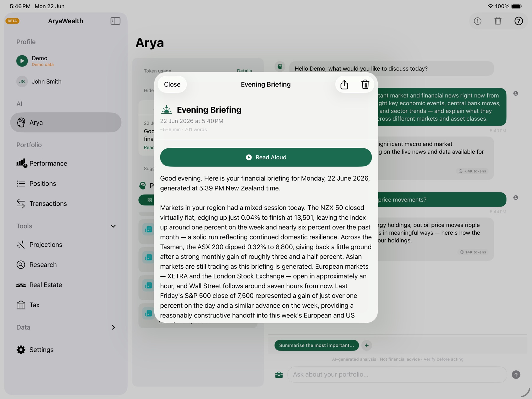Focus the Ask about your portfolio field
This screenshot has width=532, height=399.
click(x=397, y=374)
